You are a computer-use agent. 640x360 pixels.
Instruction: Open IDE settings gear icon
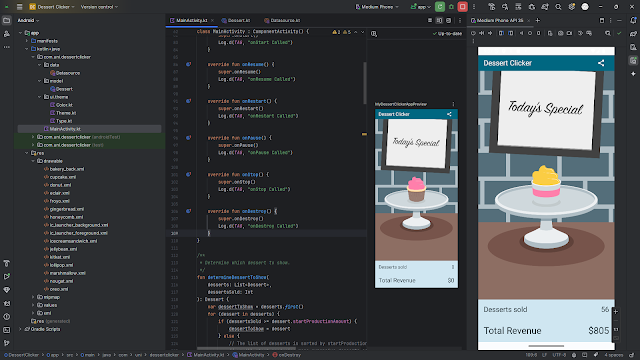click(571, 7)
